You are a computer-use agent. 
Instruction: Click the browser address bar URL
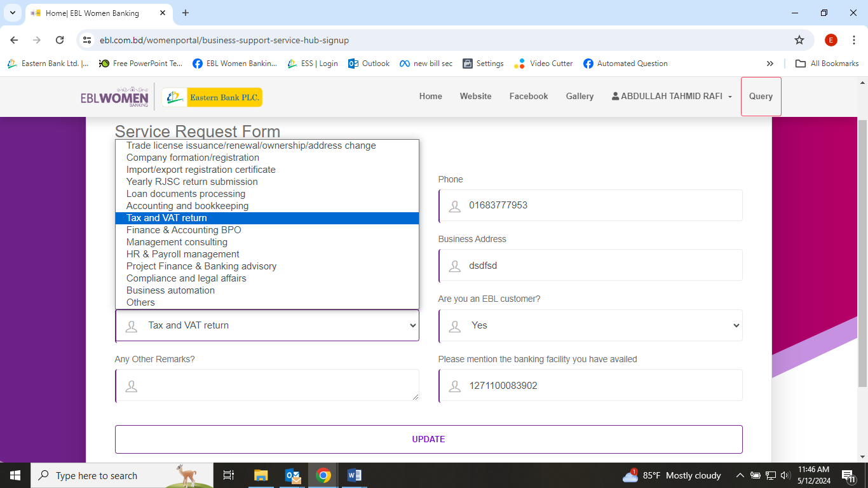point(224,40)
